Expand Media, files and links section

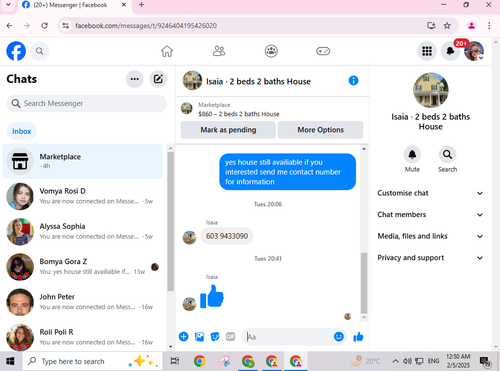pyautogui.click(x=430, y=236)
